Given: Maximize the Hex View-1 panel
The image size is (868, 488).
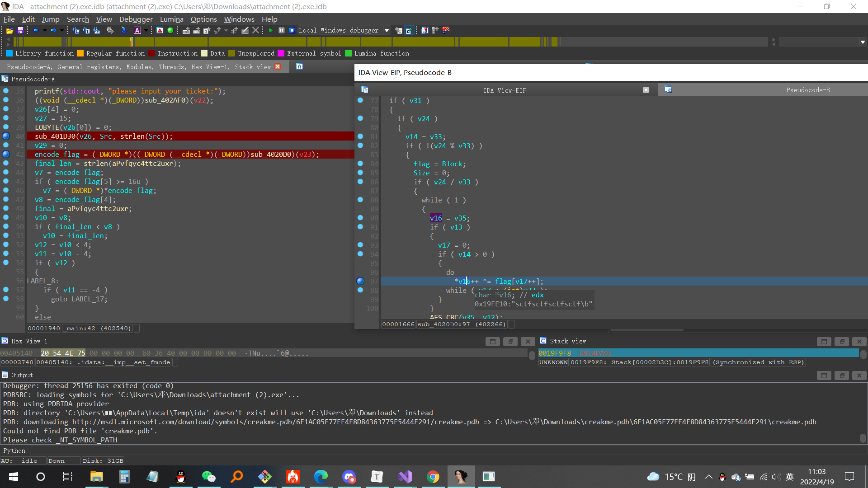Looking at the screenshot, I should click(x=493, y=342).
